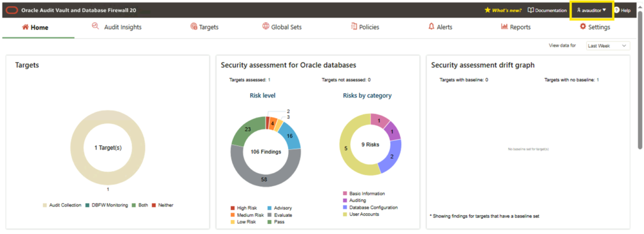Click the Reports bar chart icon
The width and height of the screenshot is (644, 234).
click(504, 27)
